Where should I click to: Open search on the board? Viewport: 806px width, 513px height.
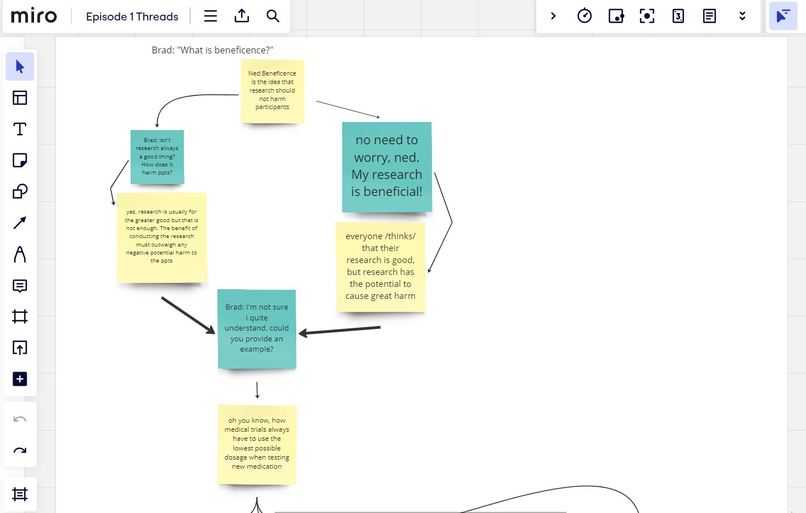tap(273, 16)
